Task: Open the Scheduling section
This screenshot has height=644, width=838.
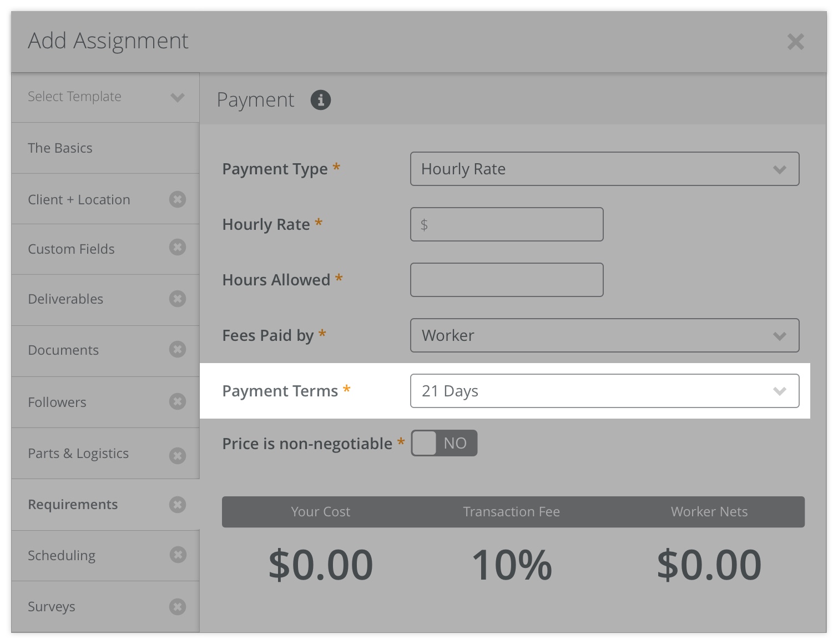Action: [62, 556]
